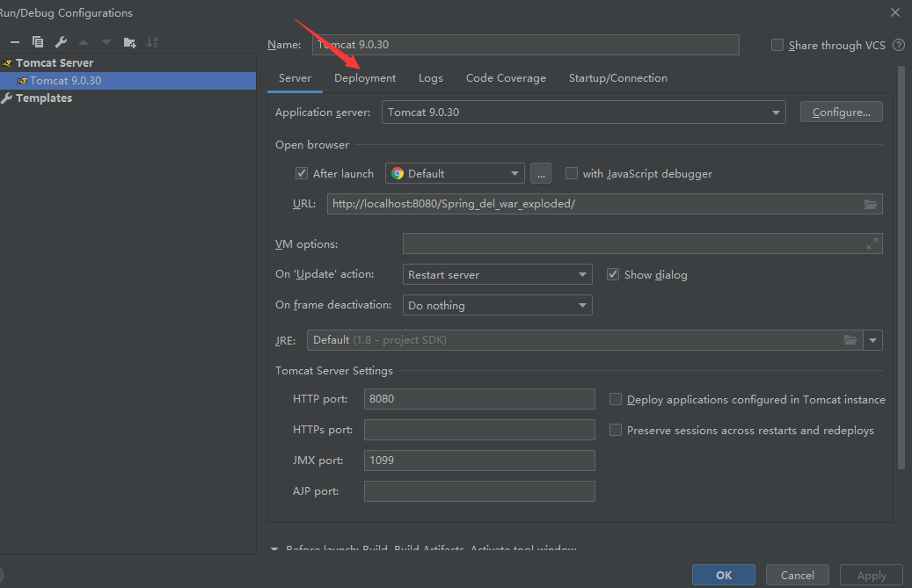912x588 pixels.
Task: Click the Cancel button
Action: 797,575
